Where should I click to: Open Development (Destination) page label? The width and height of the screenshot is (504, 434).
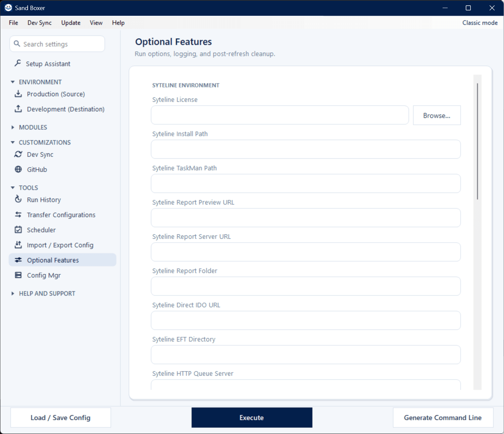pyautogui.click(x=66, y=109)
